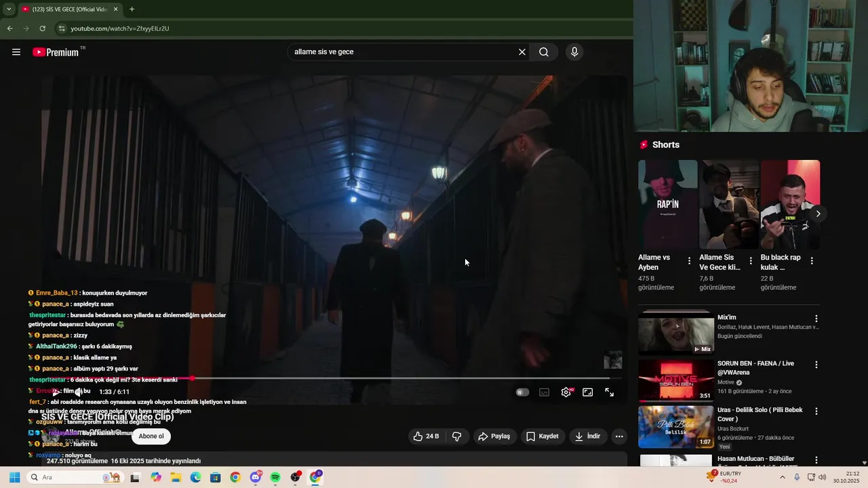Go back with browser back arrow
Screen dimensions: 868x488
pos(9,28)
